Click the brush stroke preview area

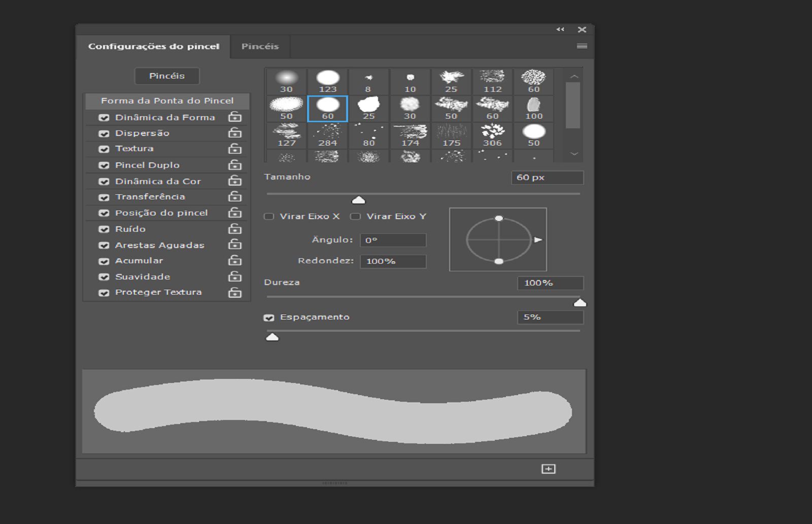tap(334, 411)
